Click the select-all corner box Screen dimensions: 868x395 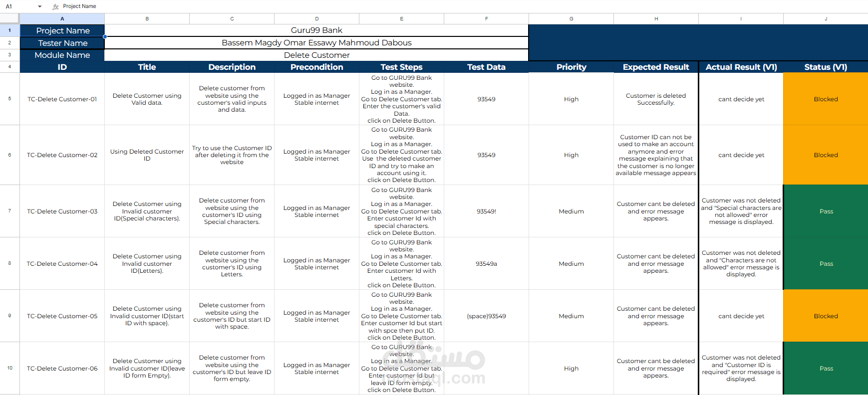point(9,18)
